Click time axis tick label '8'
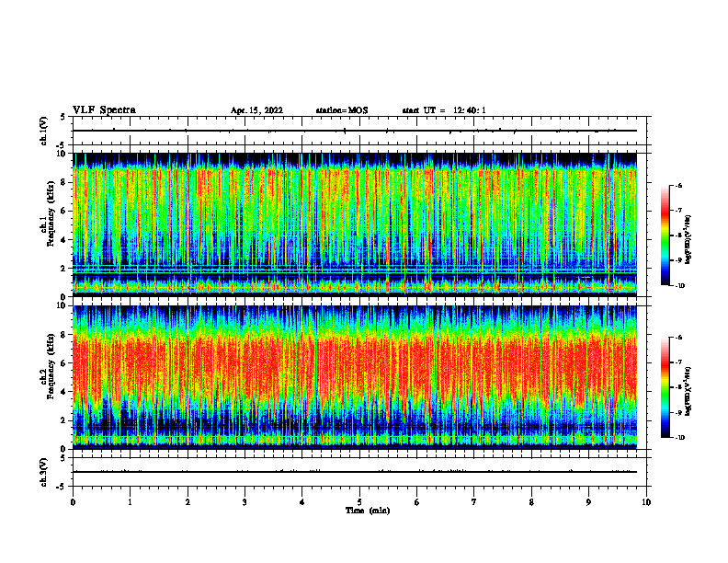This screenshot has width=728, height=563. [531, 502]
